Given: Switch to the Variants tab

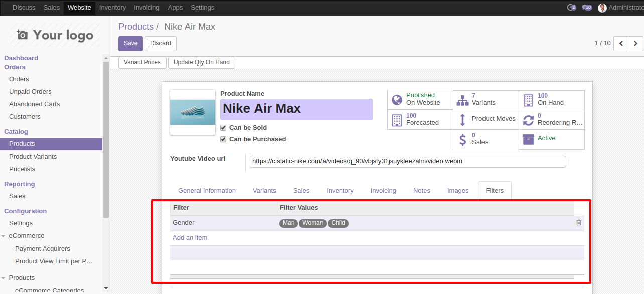Looking at the screenshot, I should tap(264, 191).
